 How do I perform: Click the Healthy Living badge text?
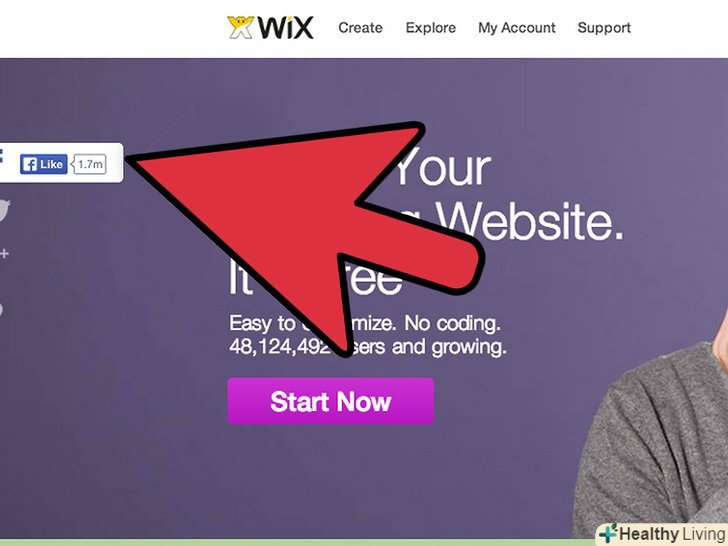672,534
